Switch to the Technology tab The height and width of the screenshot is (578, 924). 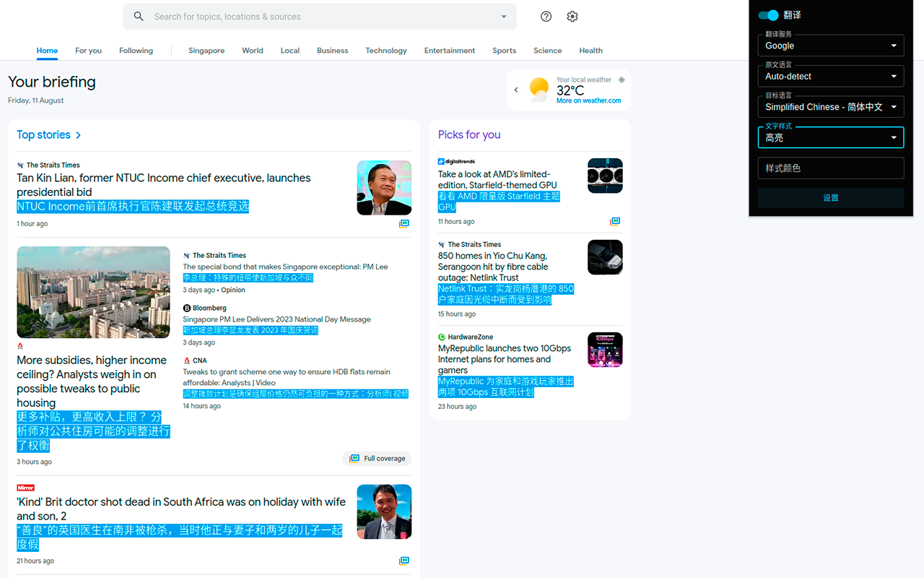385,51
